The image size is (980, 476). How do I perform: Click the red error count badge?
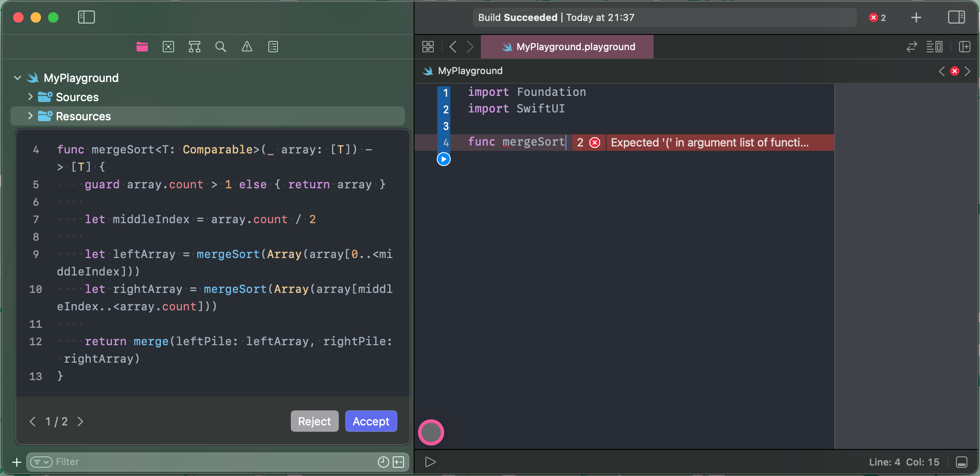click(877, 17)
